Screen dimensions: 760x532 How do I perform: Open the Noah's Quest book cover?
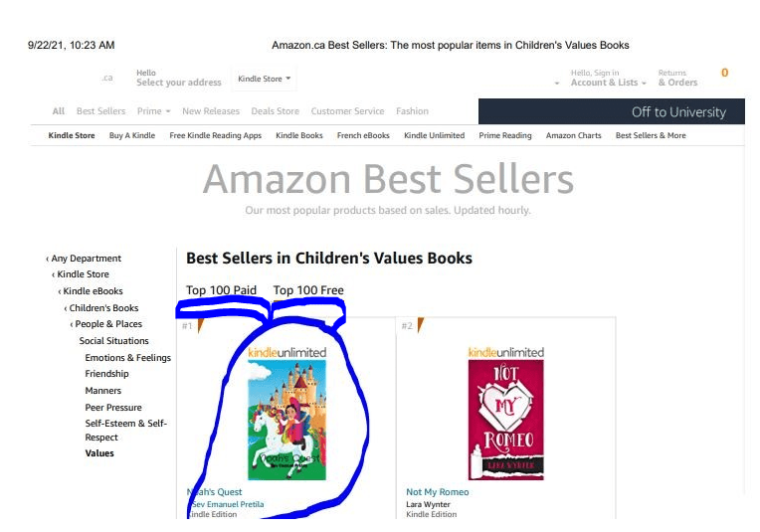tap(286, 419)
